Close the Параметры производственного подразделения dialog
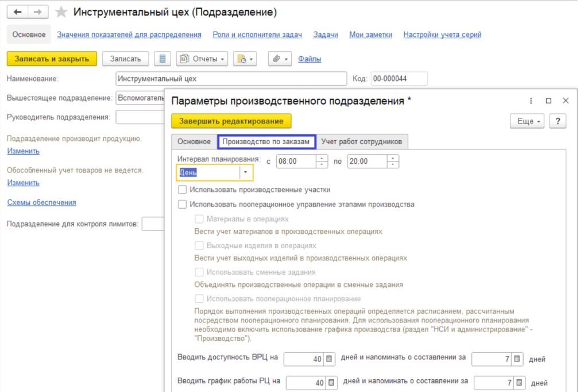 click(x=566, y=101)
